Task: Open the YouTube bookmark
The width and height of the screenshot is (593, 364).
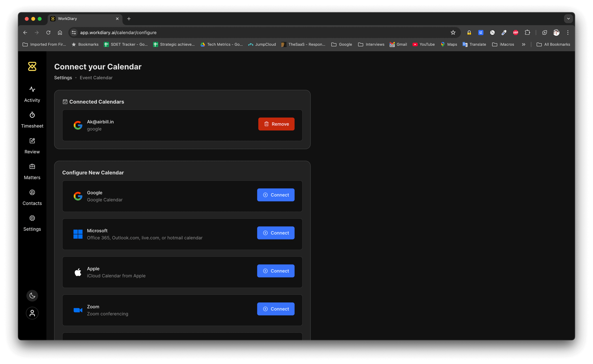Action: click(x=424, y=44)
